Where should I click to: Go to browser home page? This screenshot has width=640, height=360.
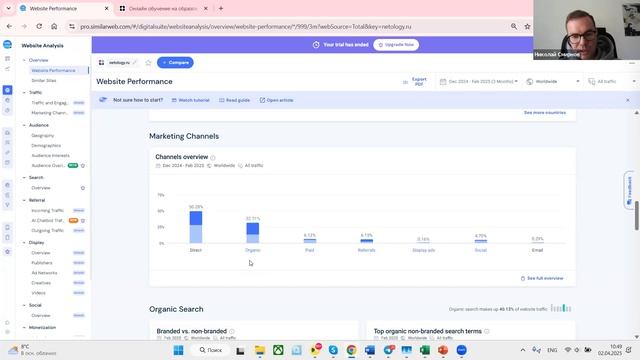pos(54,27)
